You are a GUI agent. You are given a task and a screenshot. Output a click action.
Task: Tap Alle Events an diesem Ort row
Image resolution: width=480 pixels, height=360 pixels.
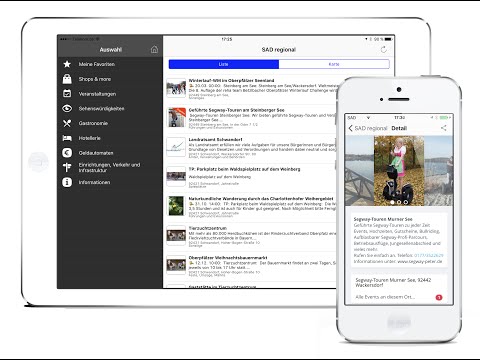399,297
